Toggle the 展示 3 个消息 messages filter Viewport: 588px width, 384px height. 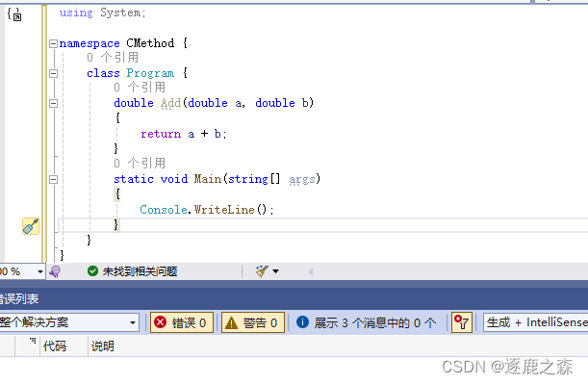tap(367, 322)
